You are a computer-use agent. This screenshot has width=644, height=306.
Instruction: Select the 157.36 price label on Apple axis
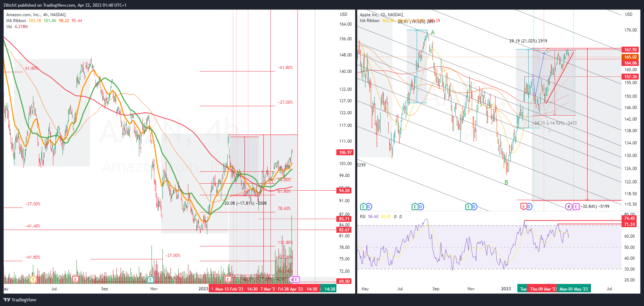[x=630, y=77]
